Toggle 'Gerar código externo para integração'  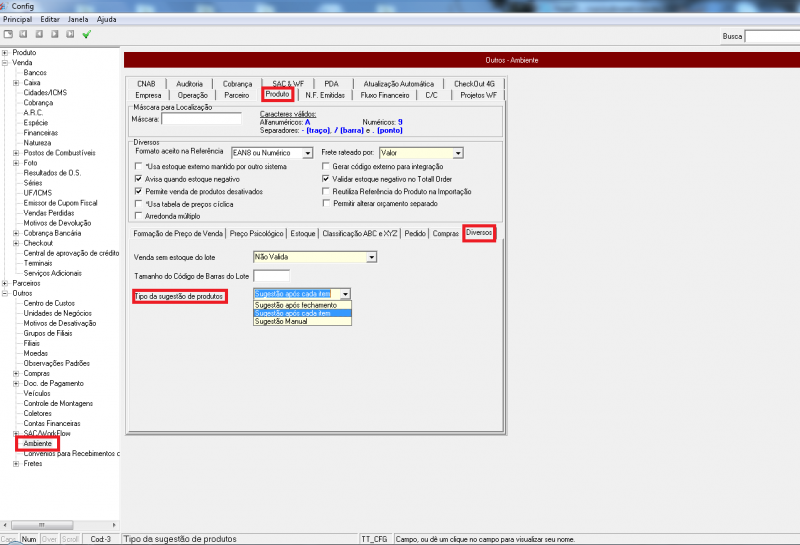tap(327, 164)
